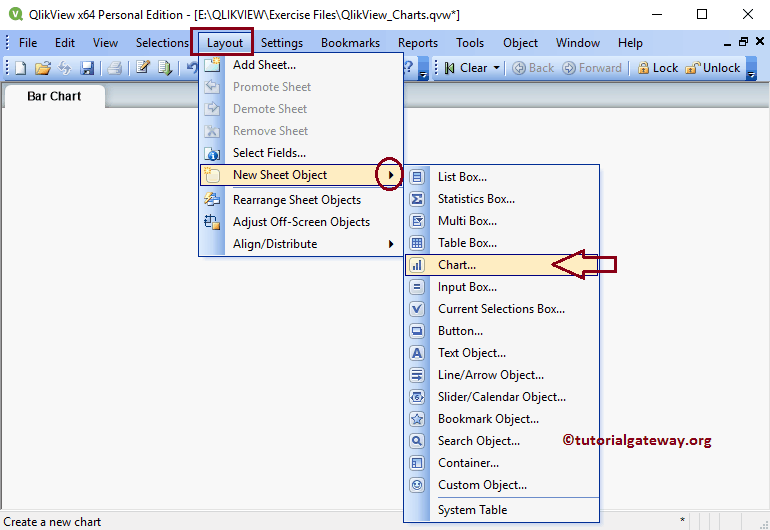Image resolution: width=770 pixels, height=530 pixels.
Task: Open the Tools menu
Action: 470,43
